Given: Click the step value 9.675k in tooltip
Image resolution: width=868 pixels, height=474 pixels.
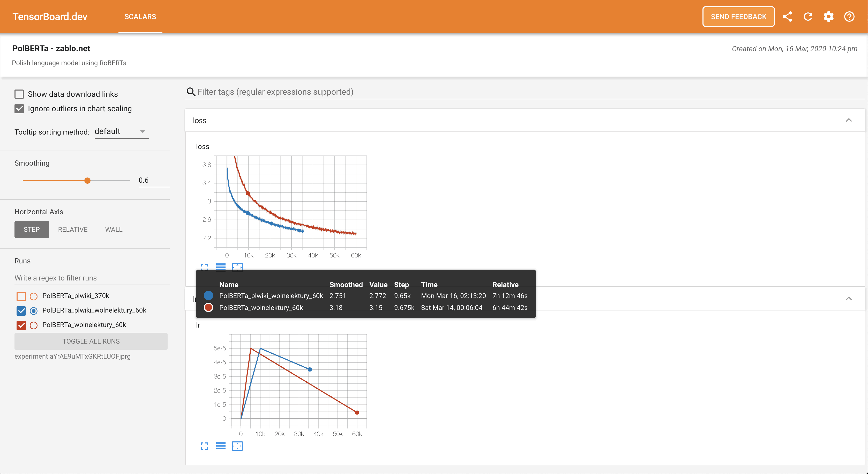Looking at the screenshot, I should (404, 307).
